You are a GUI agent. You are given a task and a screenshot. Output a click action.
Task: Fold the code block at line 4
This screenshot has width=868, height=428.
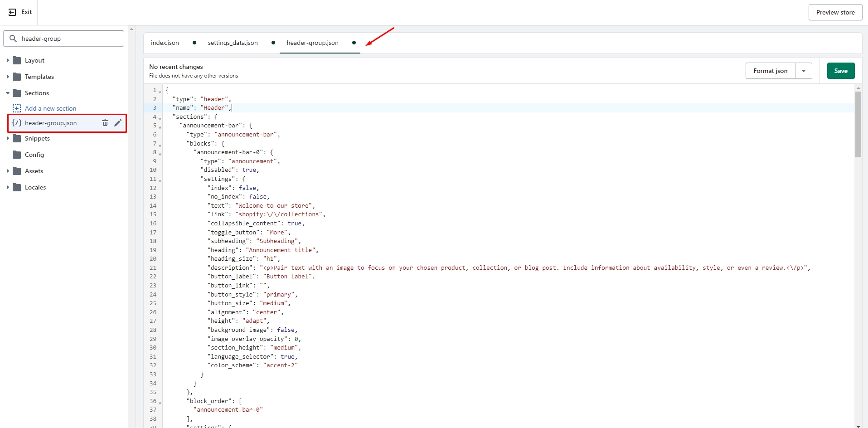tap(160, 118)
